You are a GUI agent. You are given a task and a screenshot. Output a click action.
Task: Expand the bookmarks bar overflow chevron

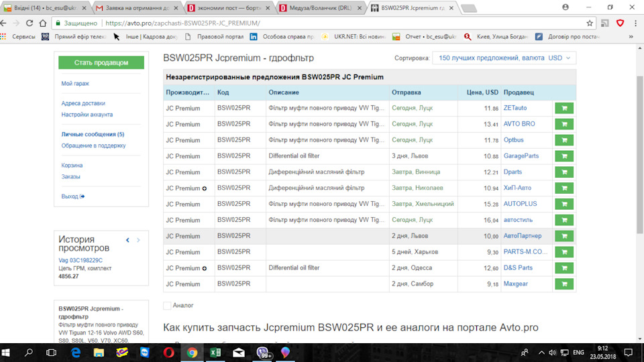pyautogui.click(x=637, y=37)
